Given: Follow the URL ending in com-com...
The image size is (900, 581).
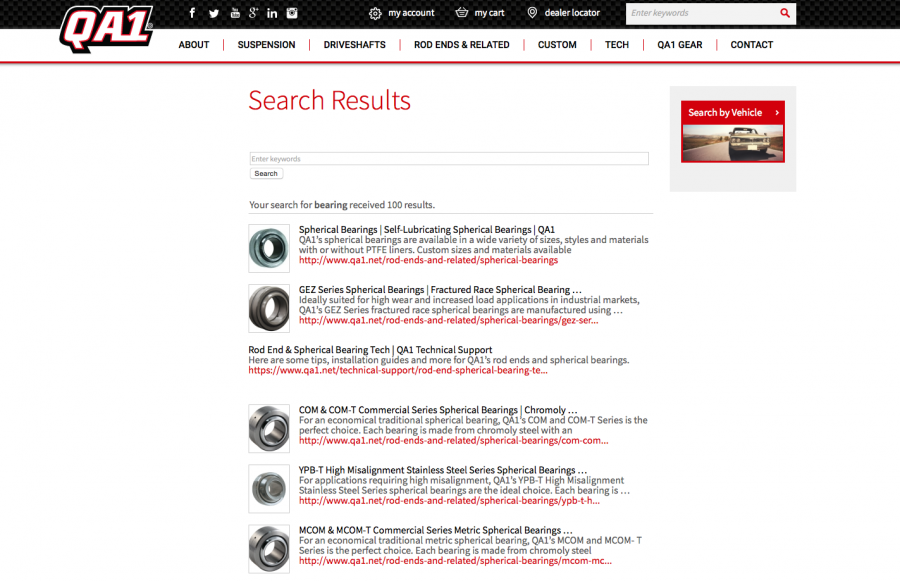Looking at the screenshot, I should [453, 441].
